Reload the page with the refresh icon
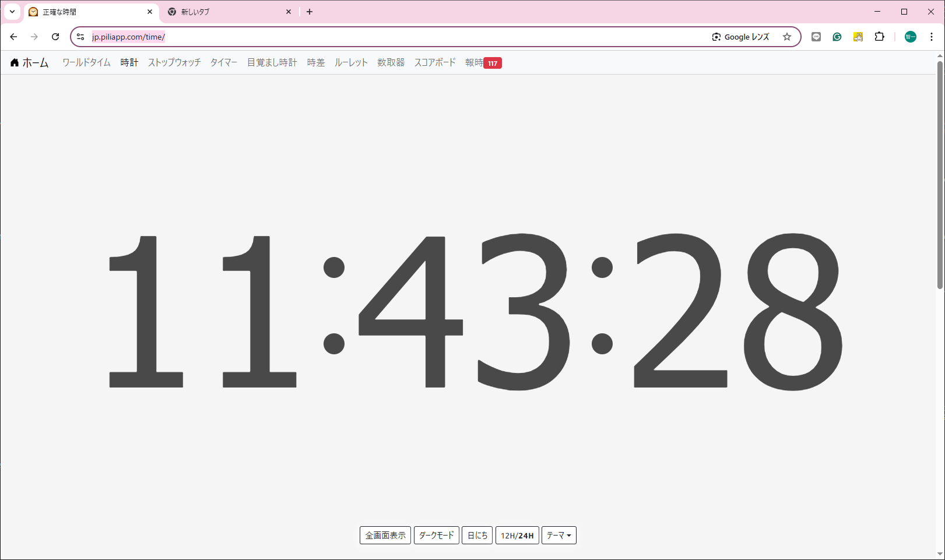 click(55, 37)
